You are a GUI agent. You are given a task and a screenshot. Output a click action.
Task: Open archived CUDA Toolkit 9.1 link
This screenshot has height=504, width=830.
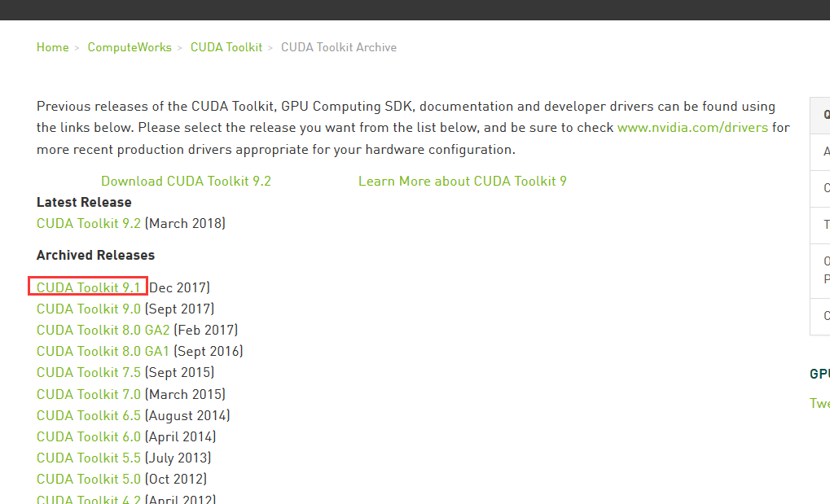coord(89,287)
